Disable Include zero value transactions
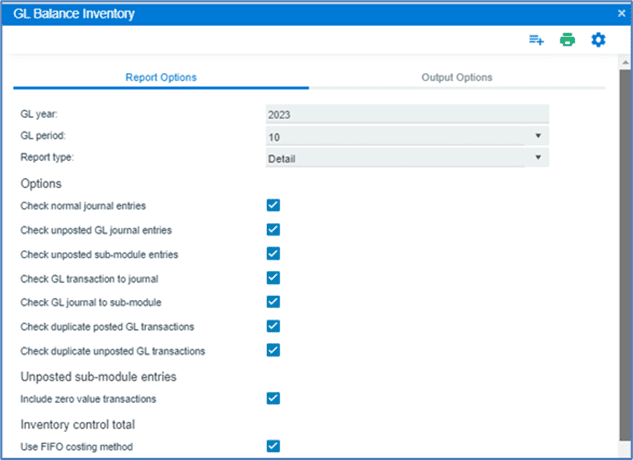The height and width of the screenshot is (460, 633). 273,398
